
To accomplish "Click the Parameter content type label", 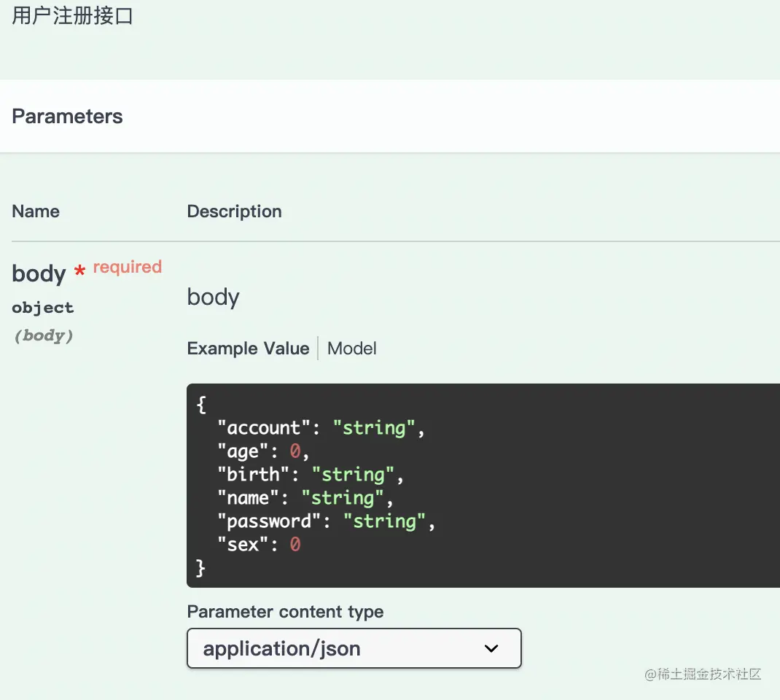I will (285, 612).
